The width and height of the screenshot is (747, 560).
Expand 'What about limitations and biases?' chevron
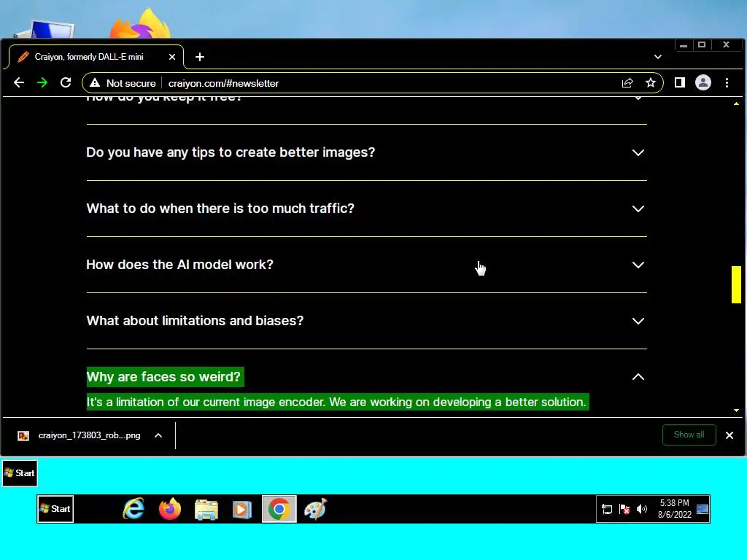638,322
